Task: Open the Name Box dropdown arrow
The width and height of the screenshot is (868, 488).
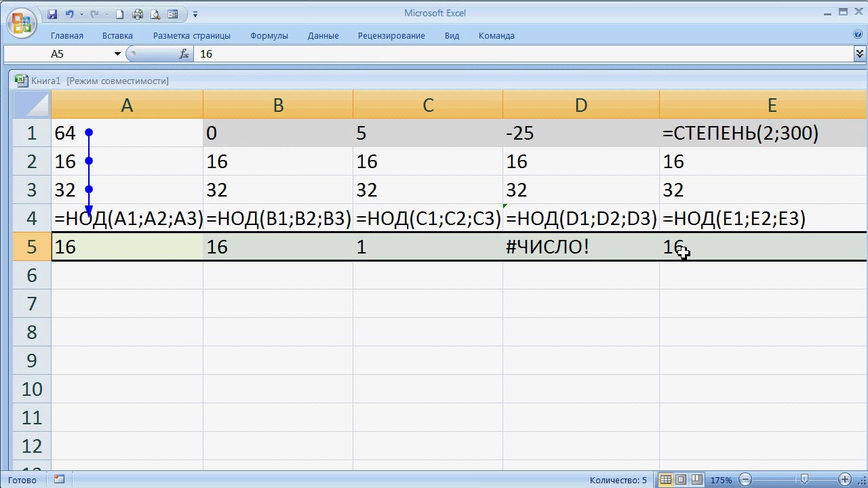Action: point(117,54)
